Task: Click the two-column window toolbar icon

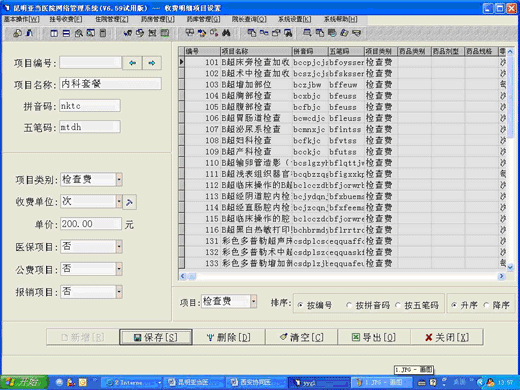Action: [x=54, y=33]
